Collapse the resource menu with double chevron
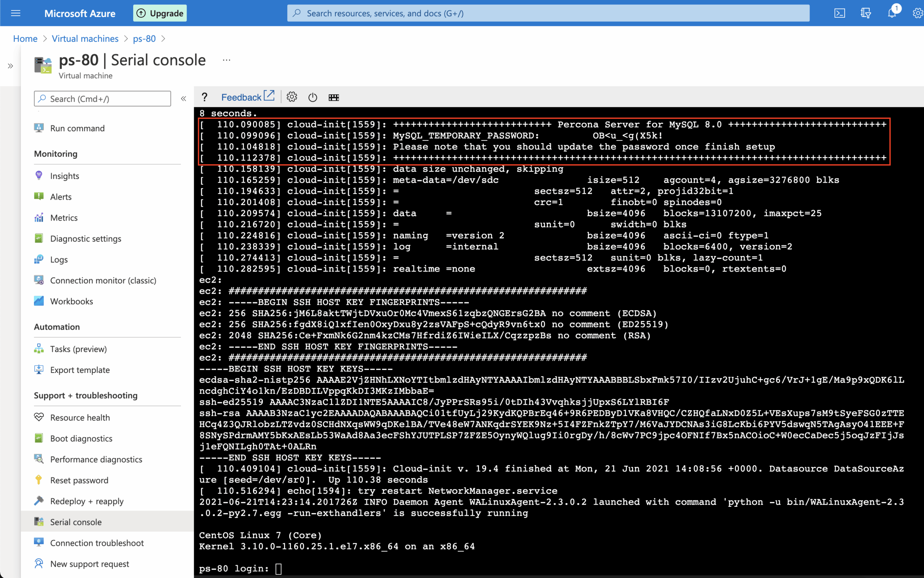The width and height of the screenshot is (924, 578). [x=183, y=99]
